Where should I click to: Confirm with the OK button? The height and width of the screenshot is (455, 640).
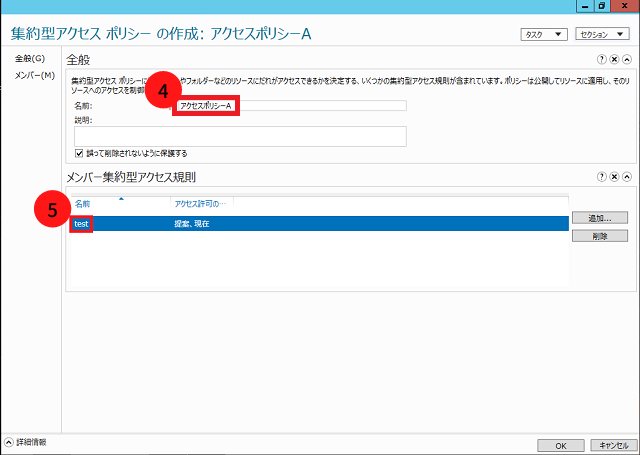pos(561,445)
